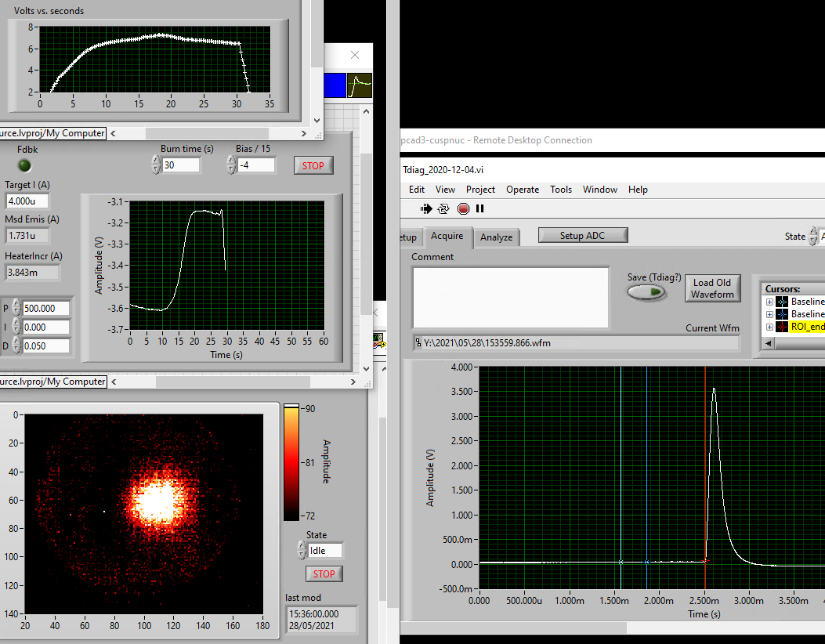825x644 pixels.
Task: Click the Run Continuously icon
Action: [443, 208]
